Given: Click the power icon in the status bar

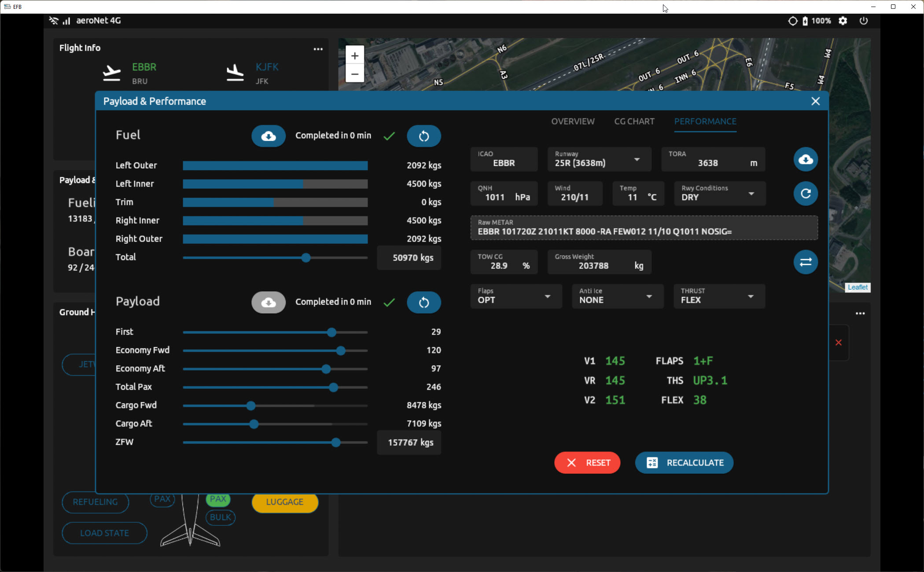Looking at the screenshot, I should (863, 21).
